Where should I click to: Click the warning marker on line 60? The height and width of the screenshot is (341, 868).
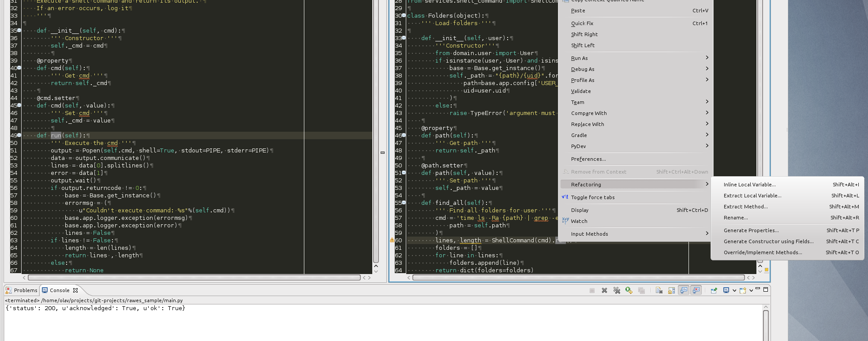pos(392,240)
